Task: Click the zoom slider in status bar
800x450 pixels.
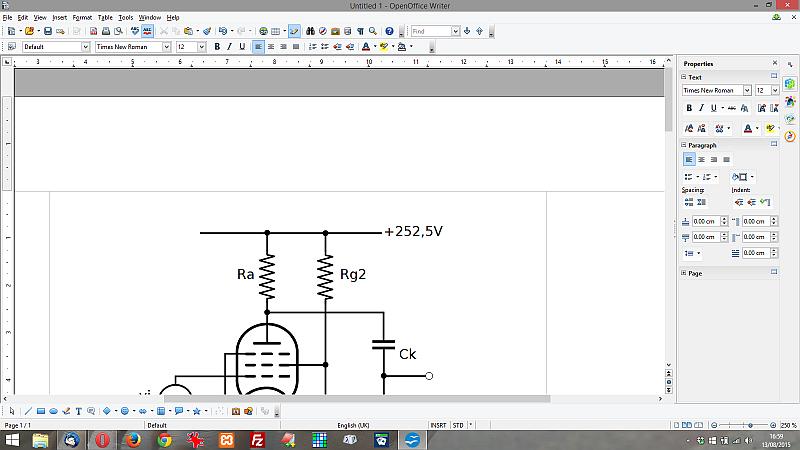Action: [750, 425]
